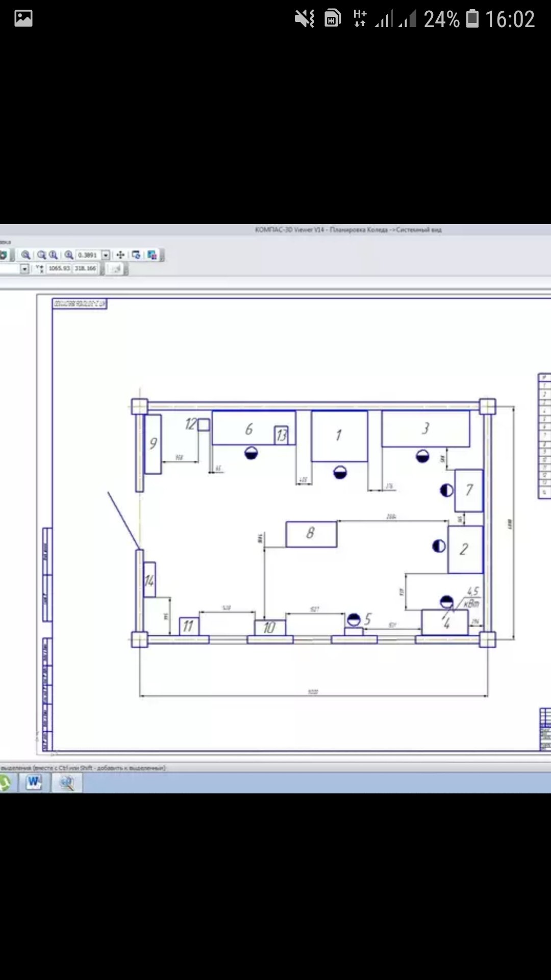
Task: Click the blue show-all view icon
Action: (x=152, y=255)
